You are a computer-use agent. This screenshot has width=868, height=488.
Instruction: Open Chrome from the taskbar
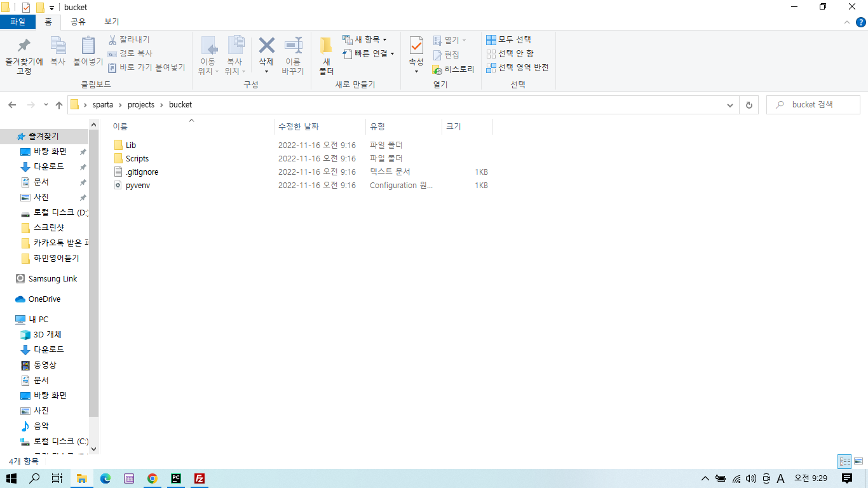tap(153, 478)
